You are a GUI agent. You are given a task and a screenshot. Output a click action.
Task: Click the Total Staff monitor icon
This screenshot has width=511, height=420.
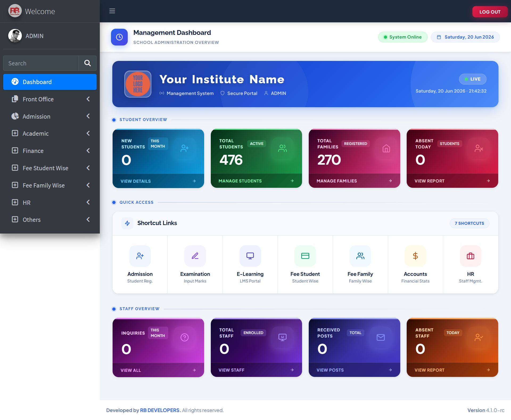282,338
